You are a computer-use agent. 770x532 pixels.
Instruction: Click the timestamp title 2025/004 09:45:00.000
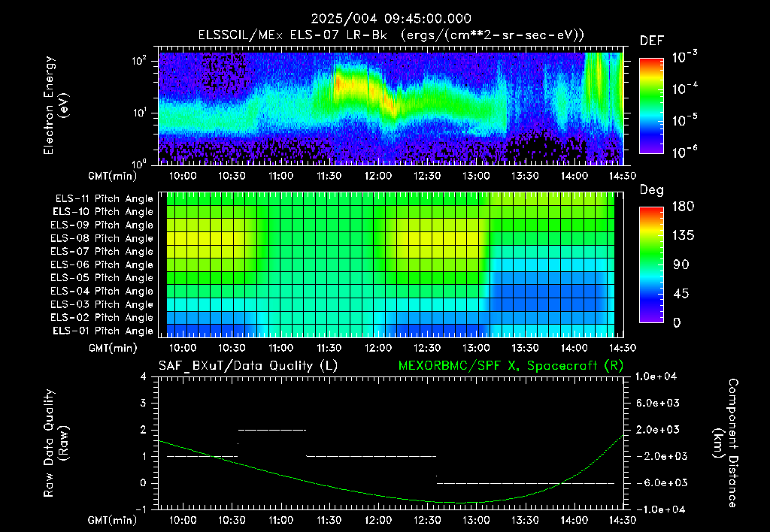tap(391, 19)
